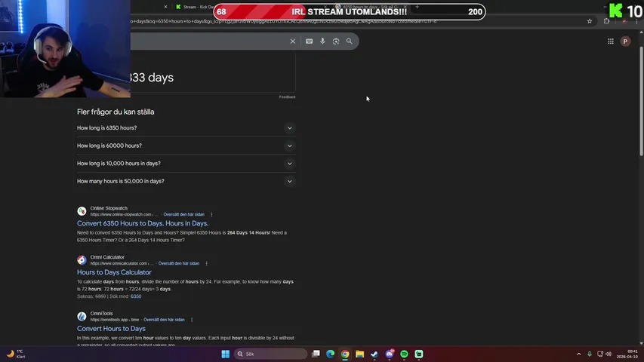The width and height of the screenshot is (644, 362).
Task: Click the Chrome address bar URL
Action: click(283, 21)
